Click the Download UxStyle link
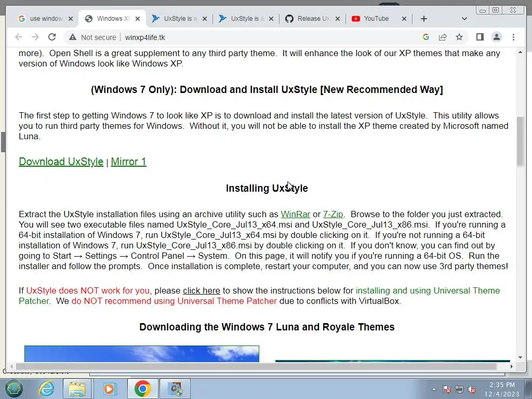532x399 pixels. click(x=61, y=162)
